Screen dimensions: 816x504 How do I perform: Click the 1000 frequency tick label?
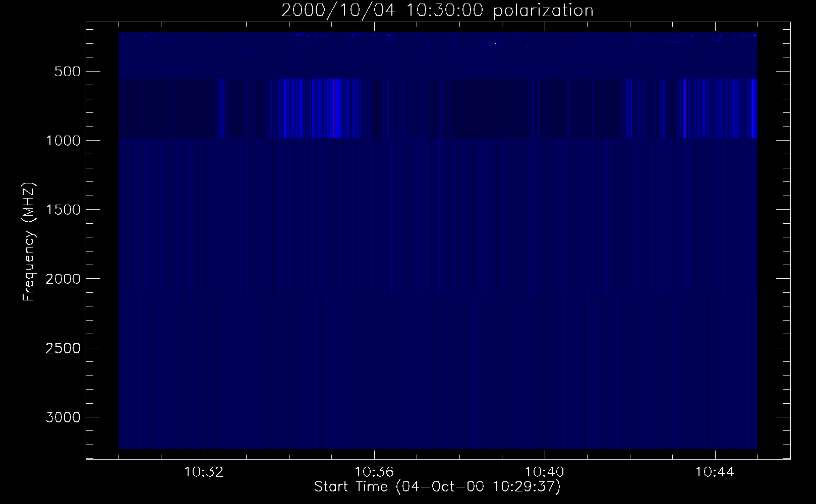(x=63, y=140)
